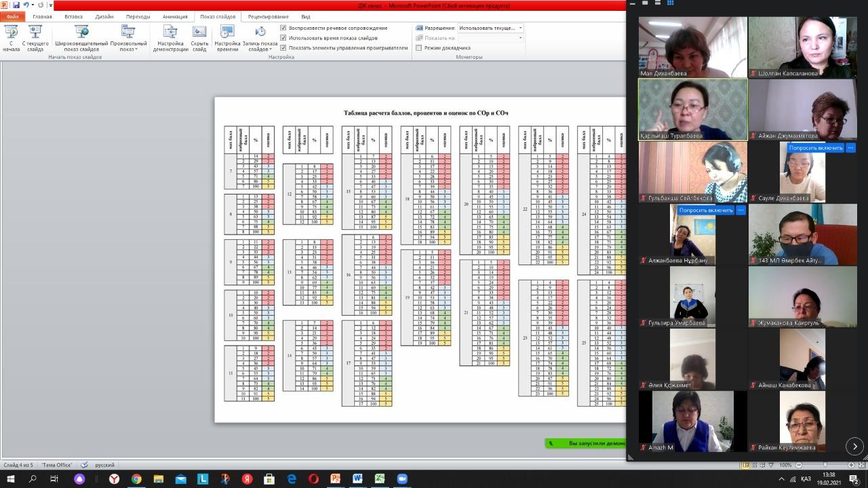Open the File (Файл) button
The width and height of the screenshot is (868, 488).
[12, 16]
